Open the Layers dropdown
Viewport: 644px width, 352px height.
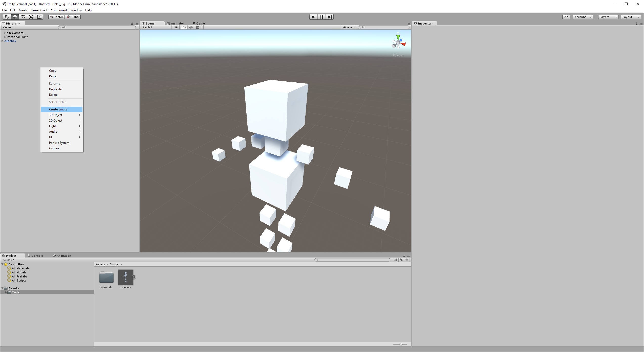[608, 17]
